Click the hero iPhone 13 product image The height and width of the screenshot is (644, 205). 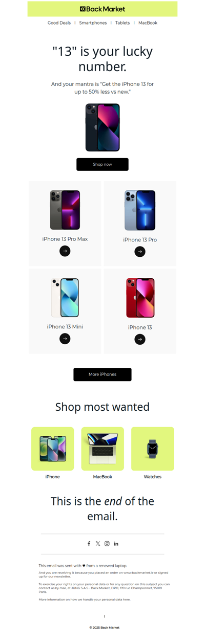pyautogui.click(x=102, y=128)
